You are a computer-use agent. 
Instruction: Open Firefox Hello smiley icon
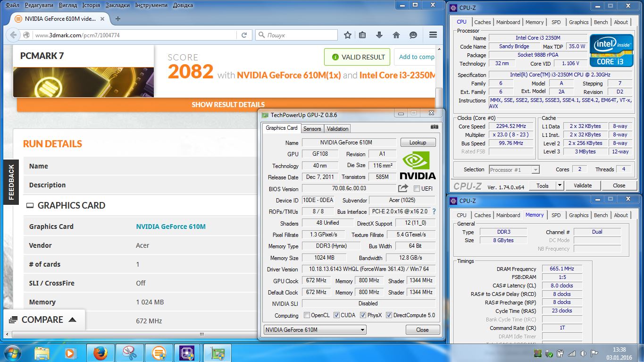(x=413, y=35)
